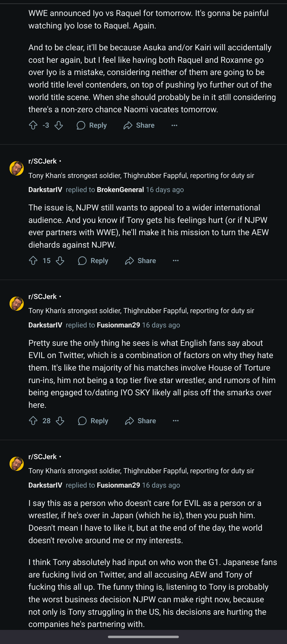Downvote the comment with -3 score

59,125
